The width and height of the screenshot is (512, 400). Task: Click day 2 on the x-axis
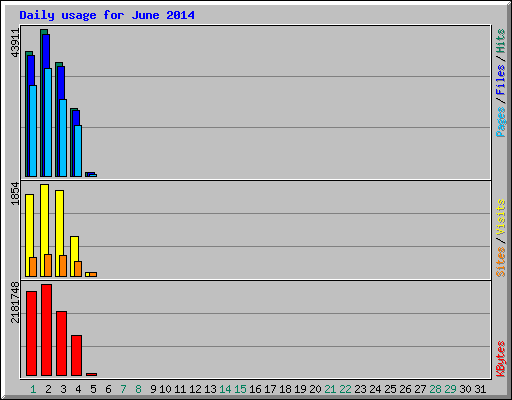click(48, 389)
